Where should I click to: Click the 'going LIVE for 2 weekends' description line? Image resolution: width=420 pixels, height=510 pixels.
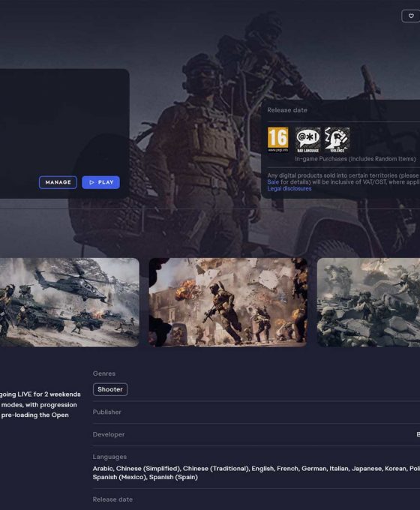pyautogui.click(x=40, y=394)
